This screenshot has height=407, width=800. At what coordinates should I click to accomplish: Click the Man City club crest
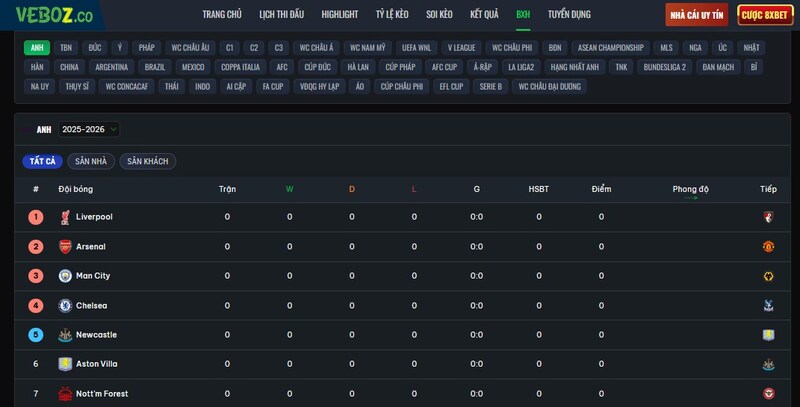coord(65,276)
